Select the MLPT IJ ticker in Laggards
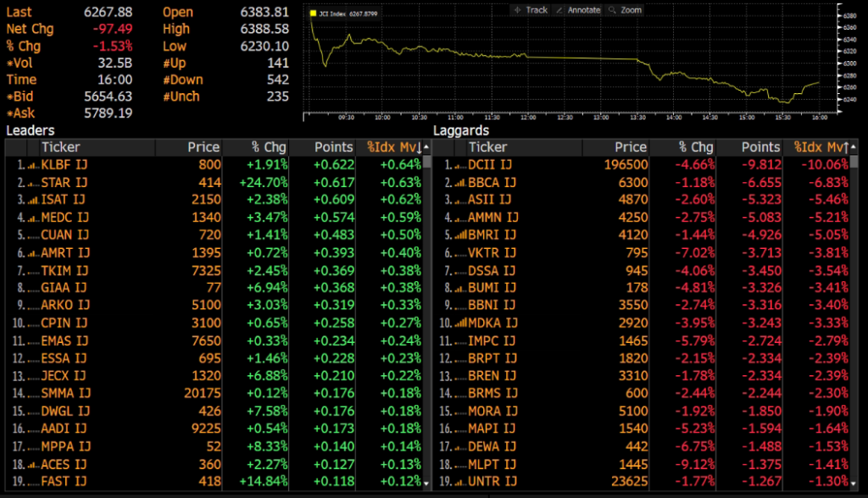 click(492, 464)
